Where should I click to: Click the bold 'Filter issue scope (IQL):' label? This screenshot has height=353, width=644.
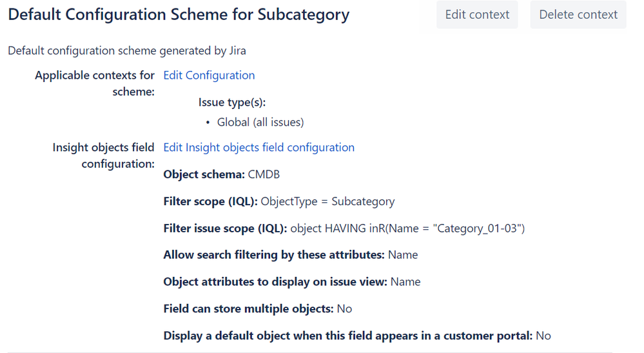coord(225,228)
